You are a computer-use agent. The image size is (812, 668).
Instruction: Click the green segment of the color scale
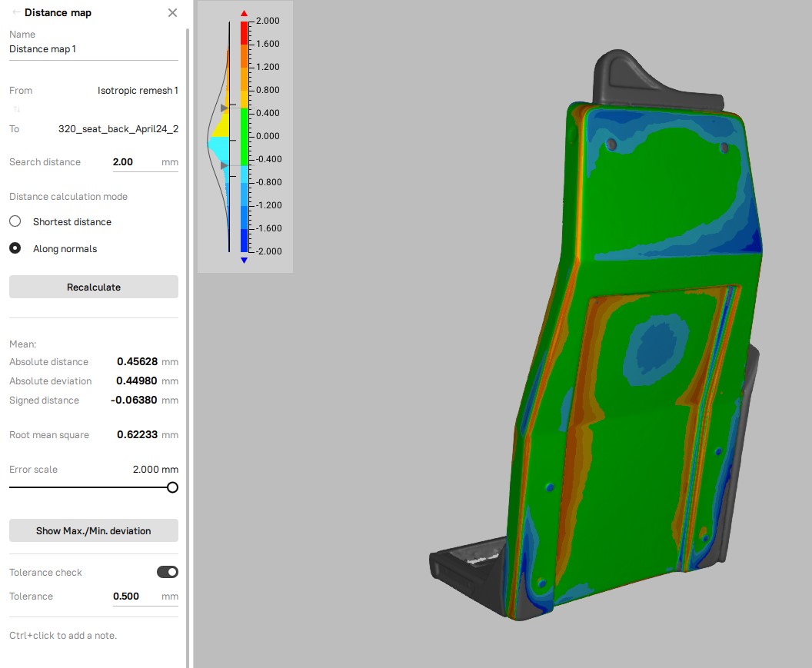(244, 138)
